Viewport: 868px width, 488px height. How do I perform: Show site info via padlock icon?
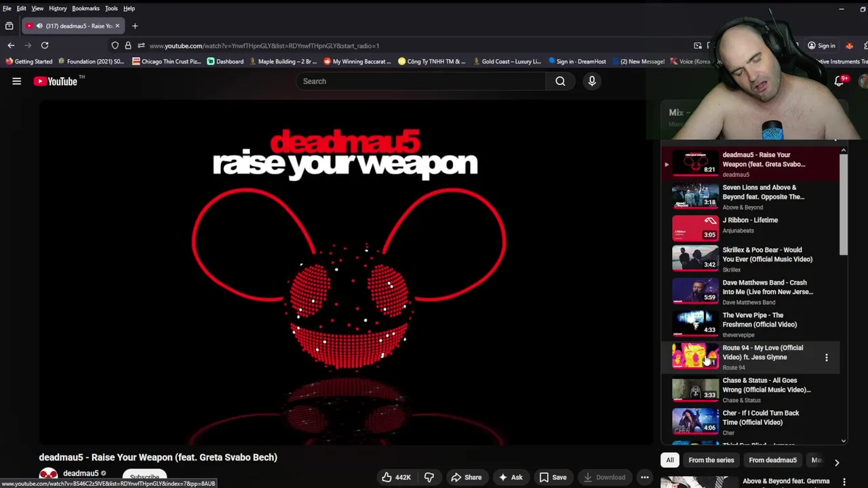[127, 45]
